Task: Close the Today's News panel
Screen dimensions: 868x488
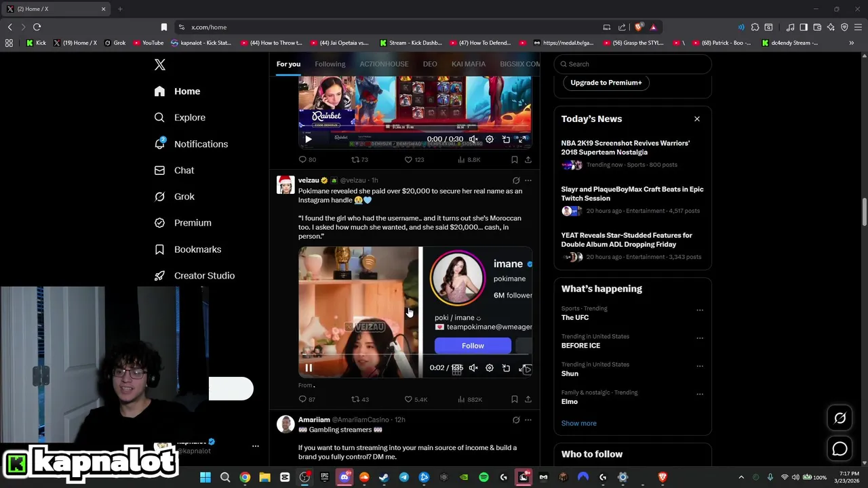Action: (x=696, y=119)
